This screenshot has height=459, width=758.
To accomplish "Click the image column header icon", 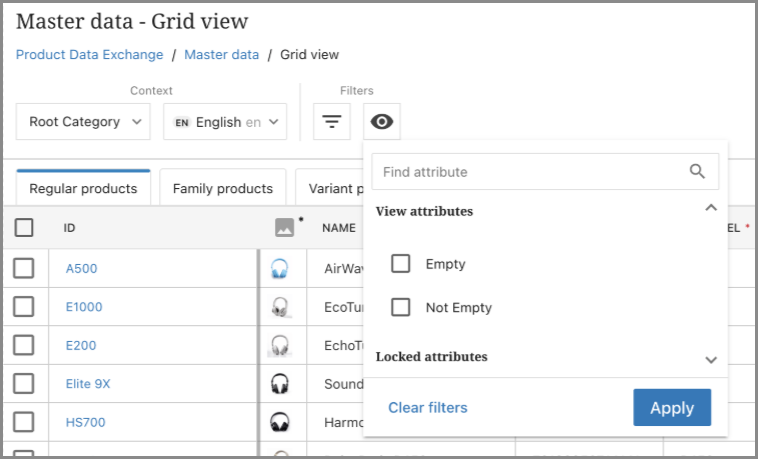I will tap(285, 228).
